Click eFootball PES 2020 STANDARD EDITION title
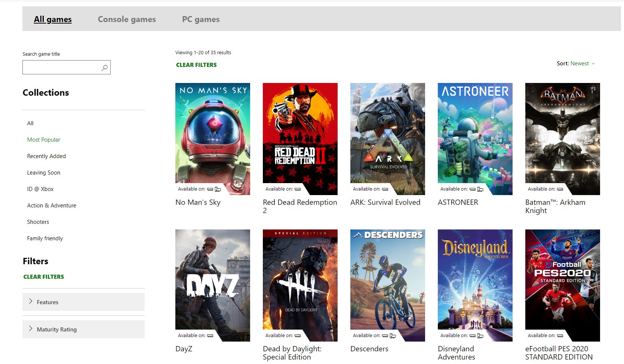This screenshot has width=624, height=364. (559, 353)
